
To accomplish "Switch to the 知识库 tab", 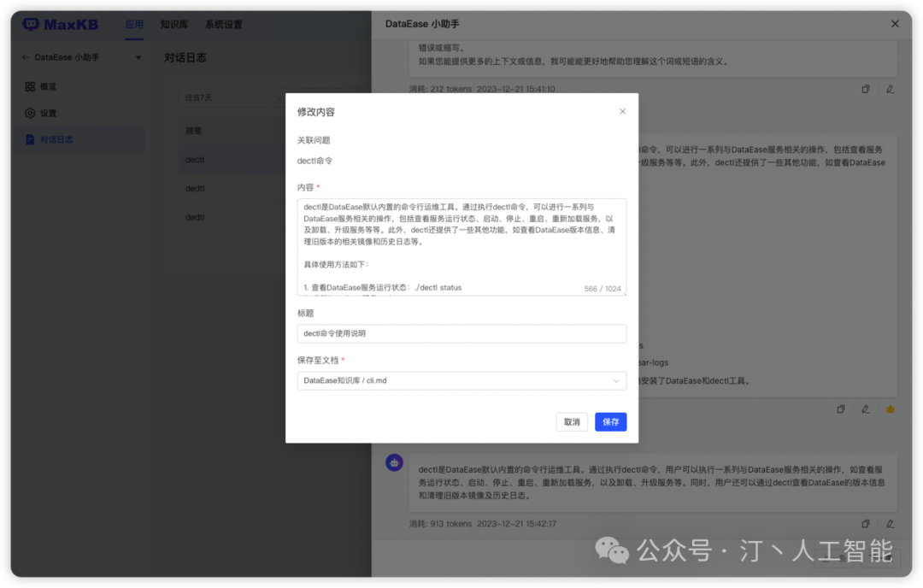I will [x=174, y=25].
